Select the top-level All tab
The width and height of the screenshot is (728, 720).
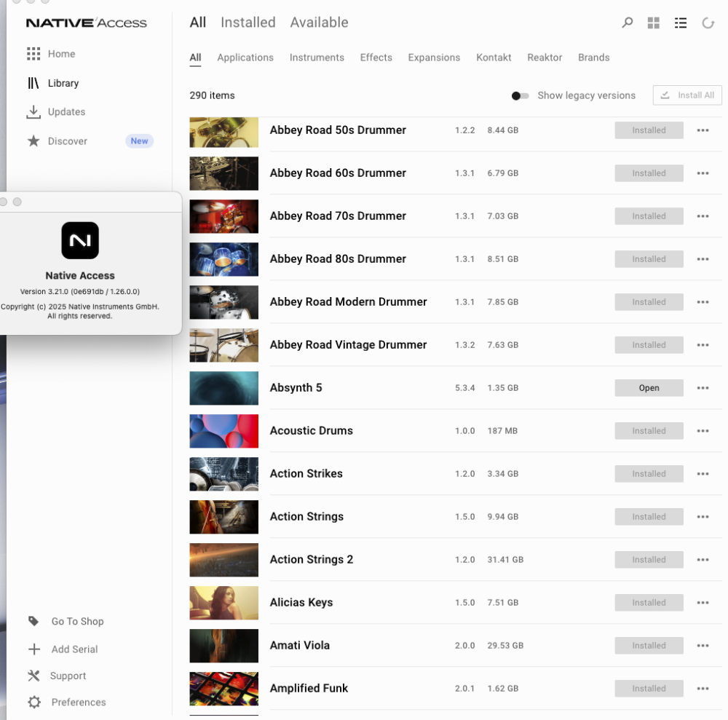[198, 23]
